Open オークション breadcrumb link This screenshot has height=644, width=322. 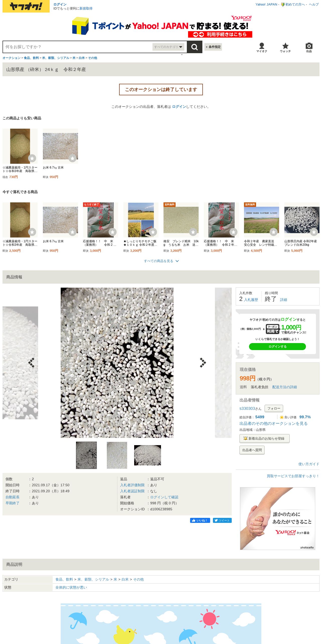[12, 58]
